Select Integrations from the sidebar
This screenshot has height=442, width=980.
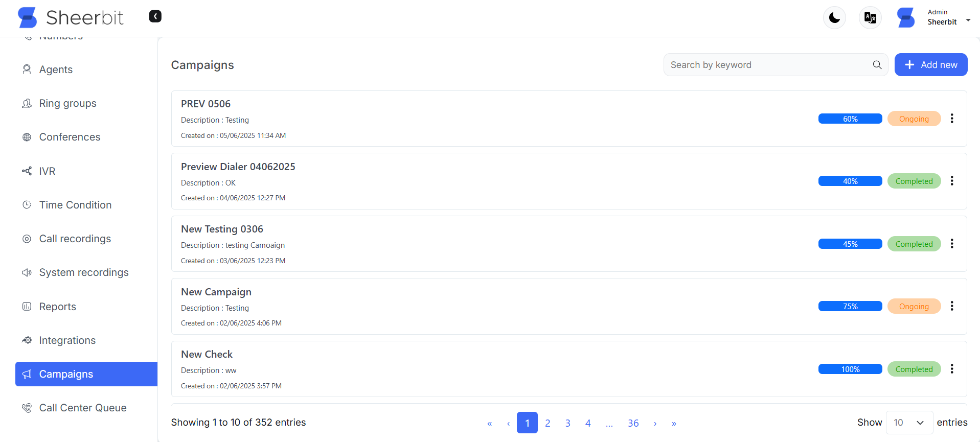click(67, 340)
